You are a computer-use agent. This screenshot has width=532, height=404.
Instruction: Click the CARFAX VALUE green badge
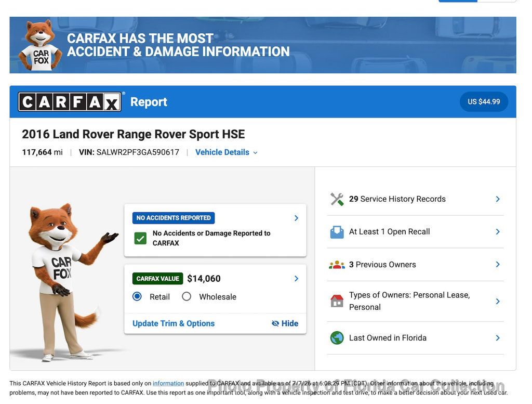(x=157, y=279)
